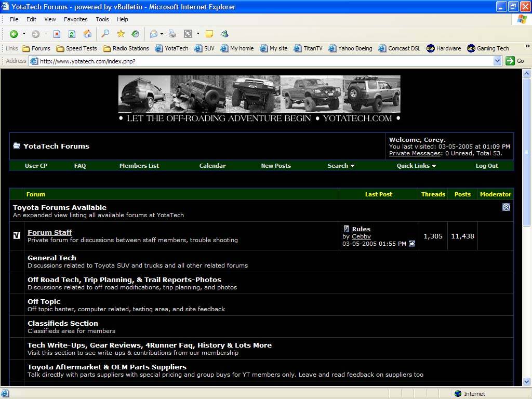The image size is (532, 399).
Task: Refresh the page using the toolbar icon
Action: pyautogui.click(x=72, y=34)
